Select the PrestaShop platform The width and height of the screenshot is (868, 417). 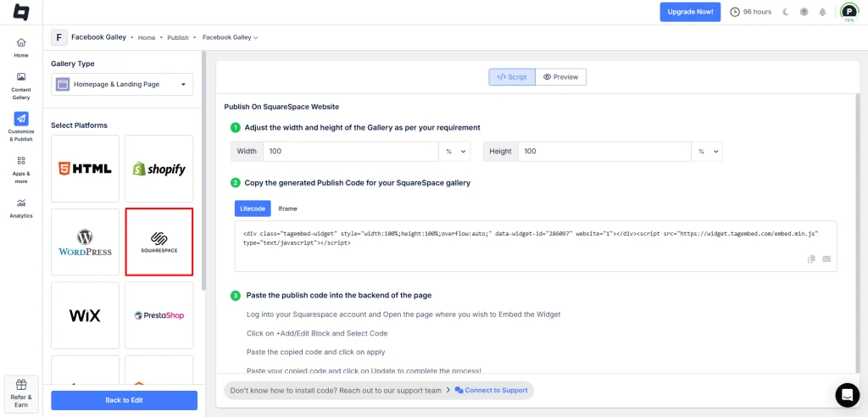pyautogui.click(x=159, y=315)
